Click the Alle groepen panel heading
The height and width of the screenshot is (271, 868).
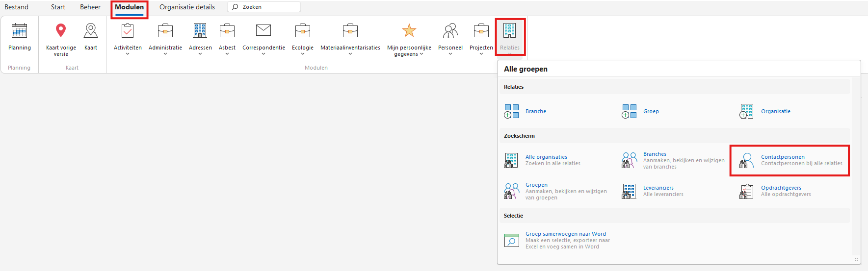pyautogui.click(x=526, y=69)
